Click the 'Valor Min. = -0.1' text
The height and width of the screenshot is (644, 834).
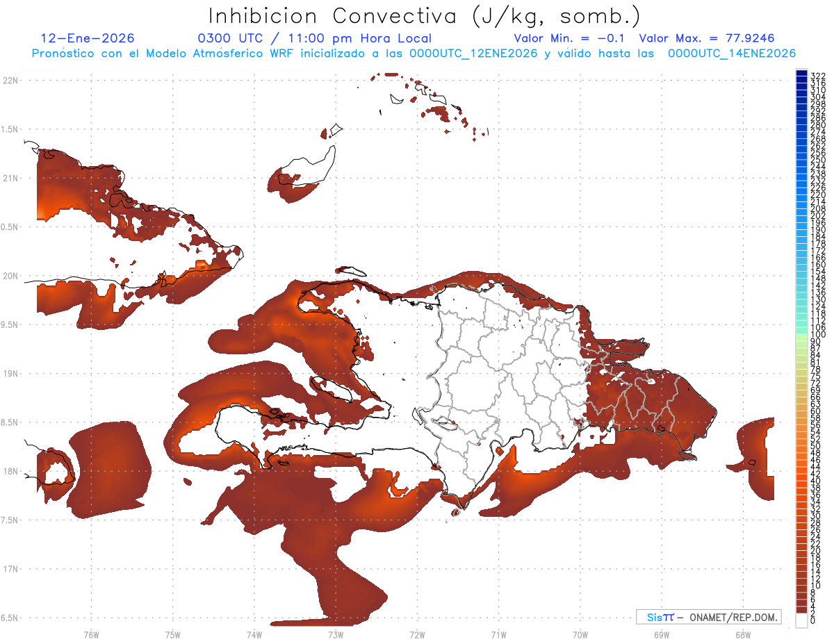pyautogui.click(x=569, y=38)
